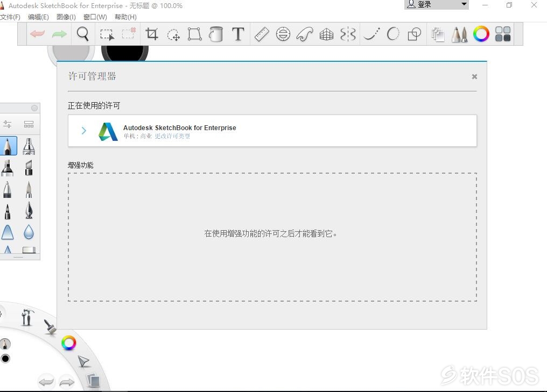Open Brushes in the lagoon corner menu
The height and width of the screenshot is (392, 547).
[50, 327]
